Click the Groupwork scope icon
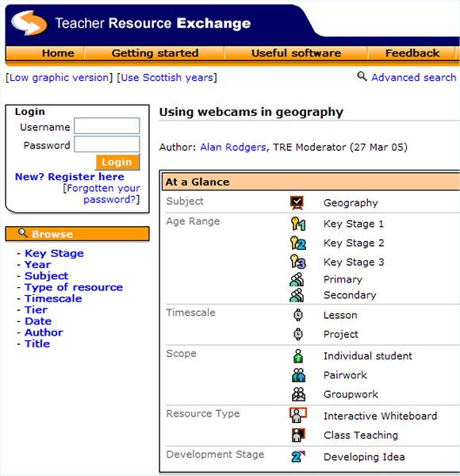Viewport: 460px width, 476px height. click(298, 394)
